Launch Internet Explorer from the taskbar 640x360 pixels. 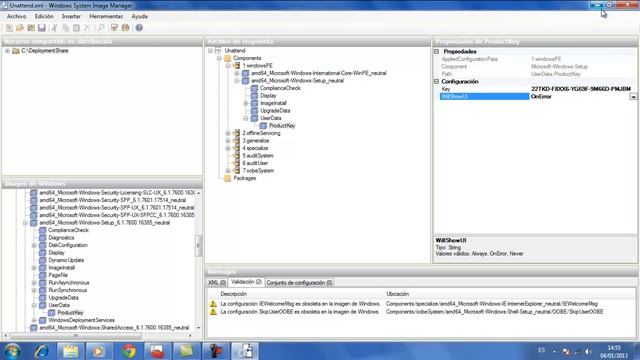(x=41, y=351)
